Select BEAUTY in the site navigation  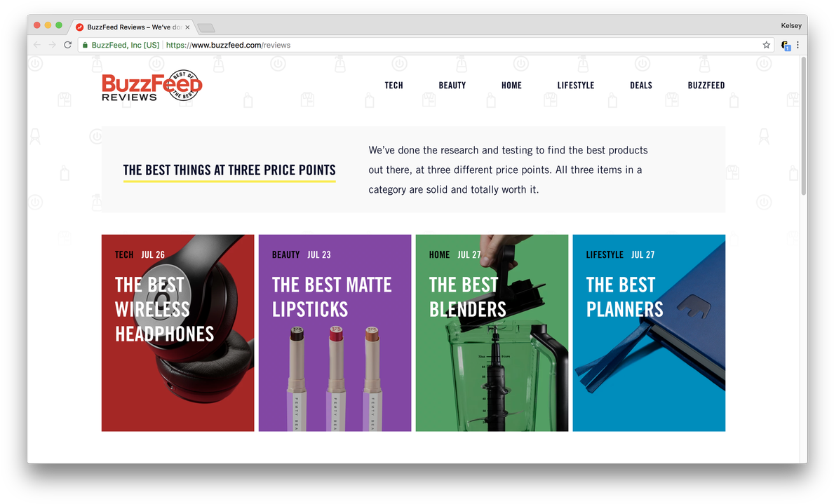pyautogui.click(x=452, y=85)
